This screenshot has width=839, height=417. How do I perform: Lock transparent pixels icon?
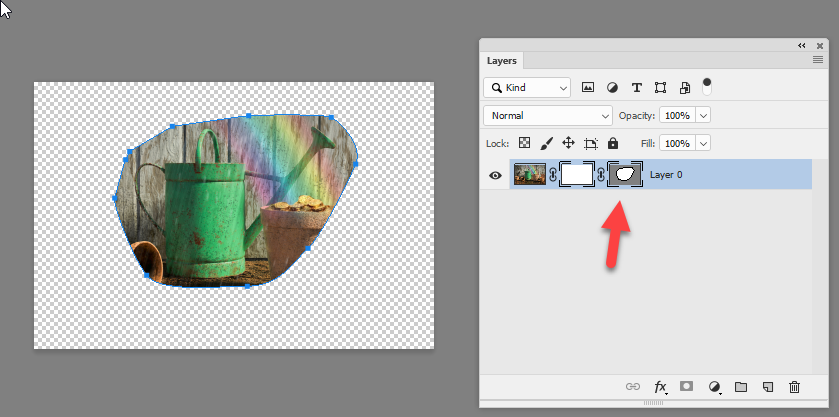pyautogui.click(x=525, y=143)
